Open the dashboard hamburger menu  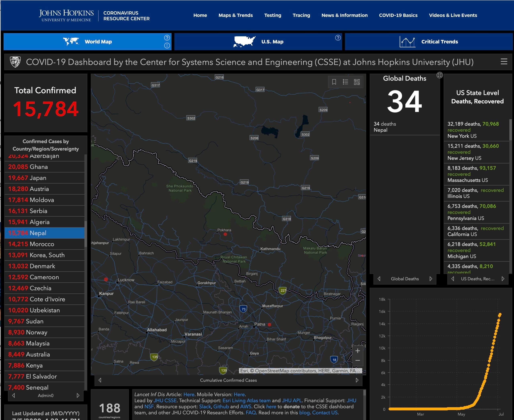[x=504, y=62]
